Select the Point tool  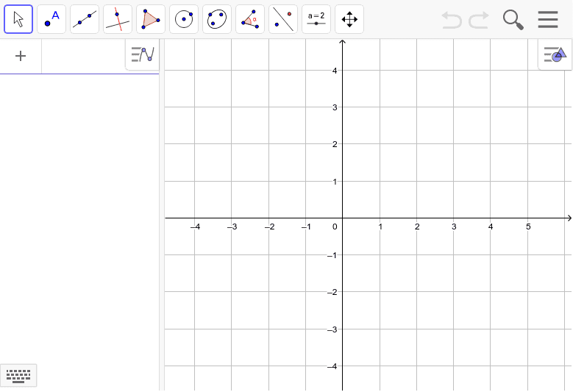coord(51,19)
